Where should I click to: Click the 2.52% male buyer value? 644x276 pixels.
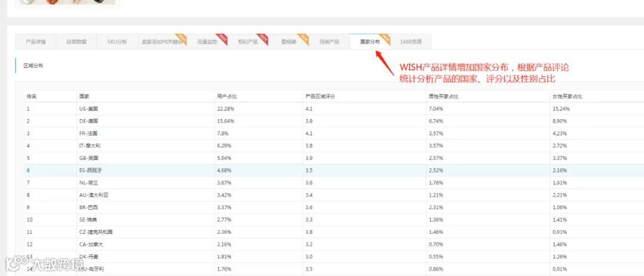[436, 170]
